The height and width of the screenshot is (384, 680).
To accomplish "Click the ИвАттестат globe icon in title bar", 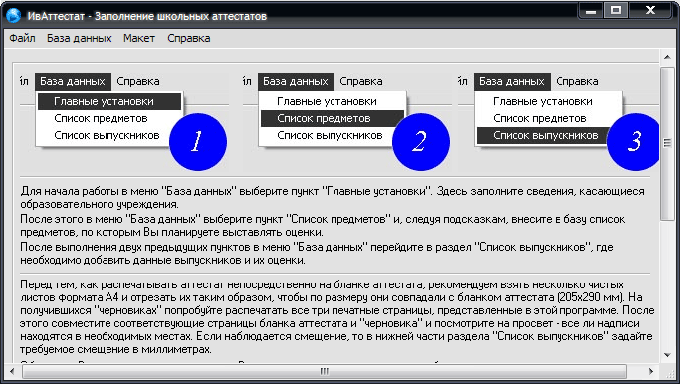I will (x=13, y=16).
